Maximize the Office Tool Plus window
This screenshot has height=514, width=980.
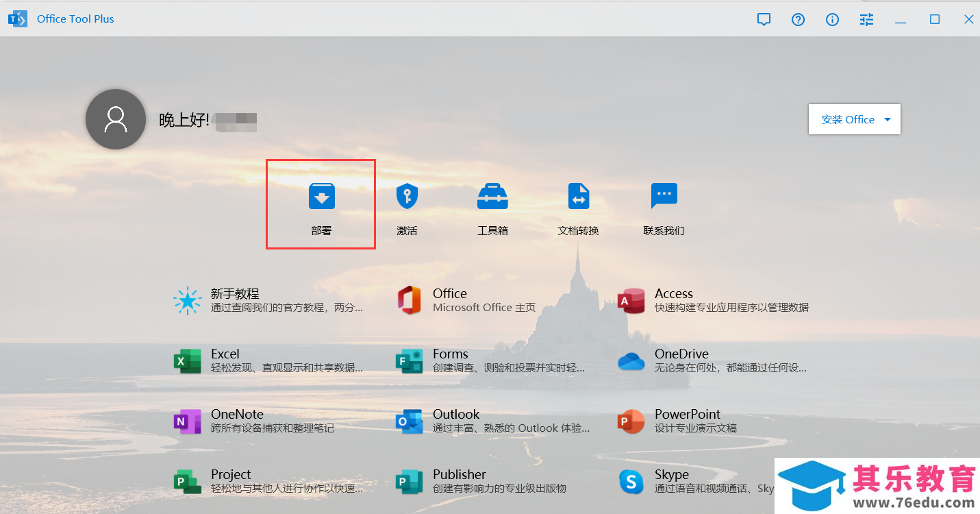point(935,19)
